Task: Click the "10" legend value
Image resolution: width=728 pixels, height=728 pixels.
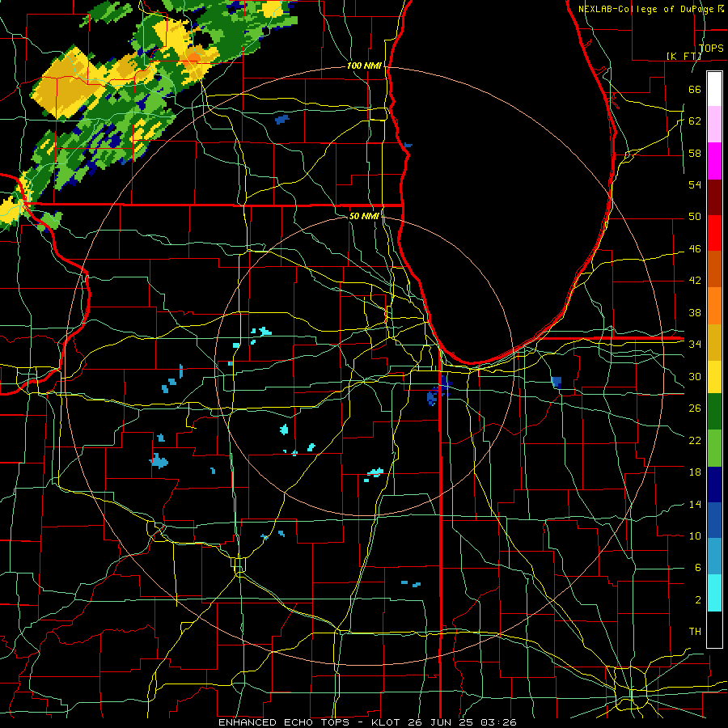Action: coord(695,535)
